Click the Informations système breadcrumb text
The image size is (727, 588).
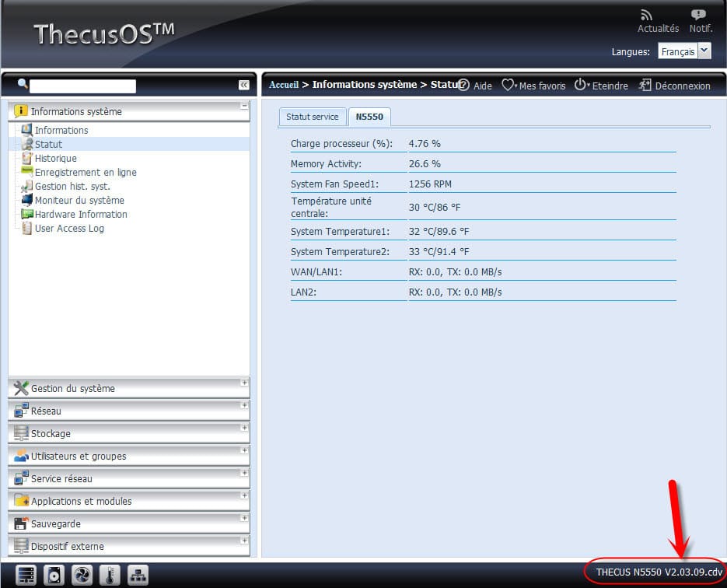point(365,85)
